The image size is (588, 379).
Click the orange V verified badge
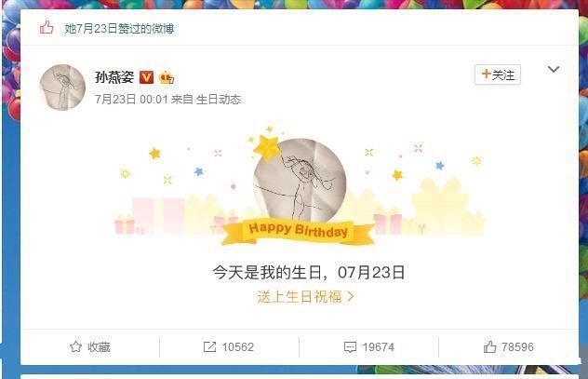pos(146,77)
